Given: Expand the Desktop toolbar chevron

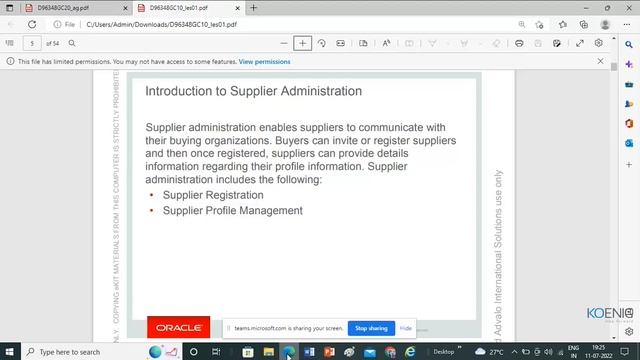Looking at the screenshot, I should [460, 347].
